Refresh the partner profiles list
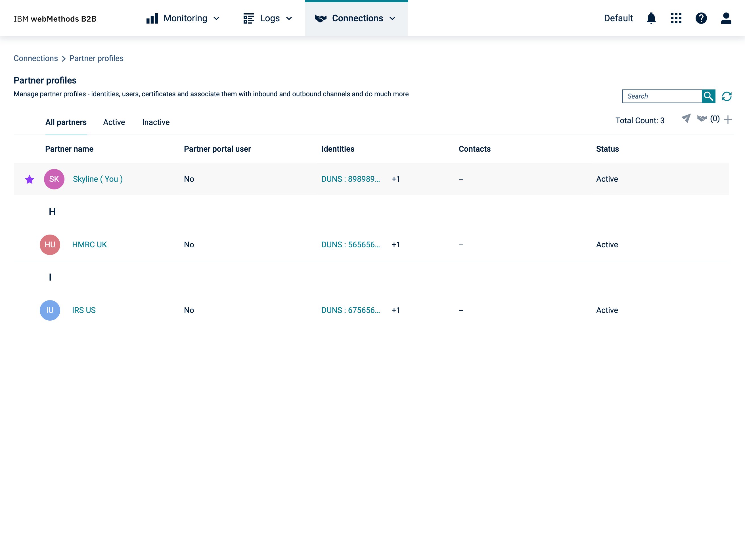 pos(727,96)
